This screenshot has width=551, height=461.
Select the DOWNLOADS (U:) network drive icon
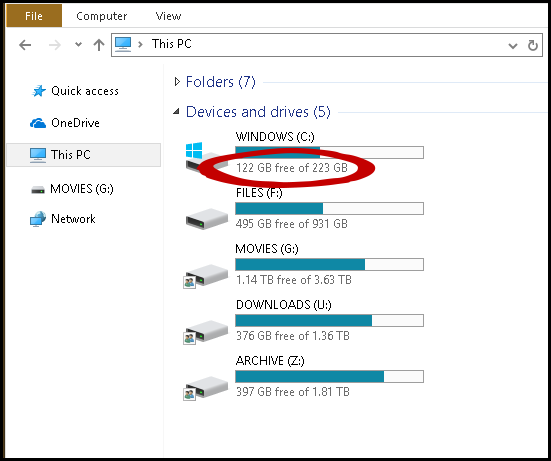[x=206, y=331]
